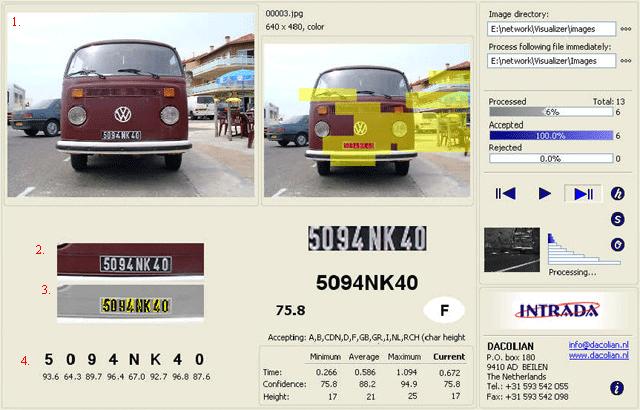Click the histogram chart beside the preview
Viewport: 640px width, 410px height.
(584, 249)
